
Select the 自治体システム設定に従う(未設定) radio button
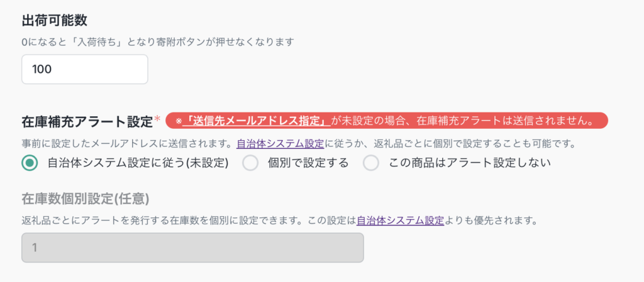tap(29, 163)
